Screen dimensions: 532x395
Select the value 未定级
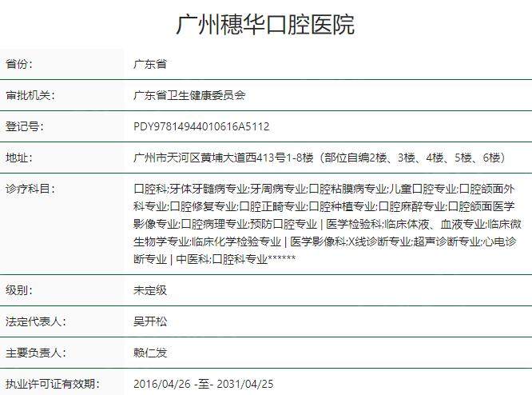[x=150, y=290]
